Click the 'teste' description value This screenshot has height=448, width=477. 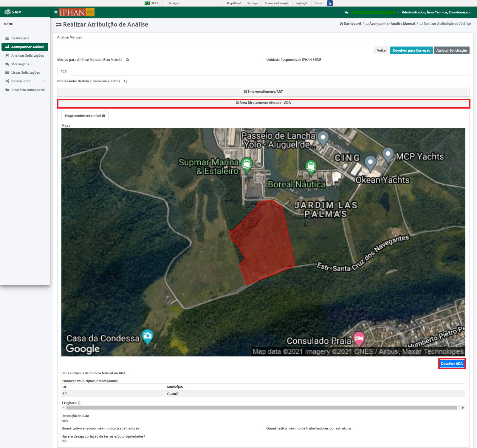coord(65,421)
